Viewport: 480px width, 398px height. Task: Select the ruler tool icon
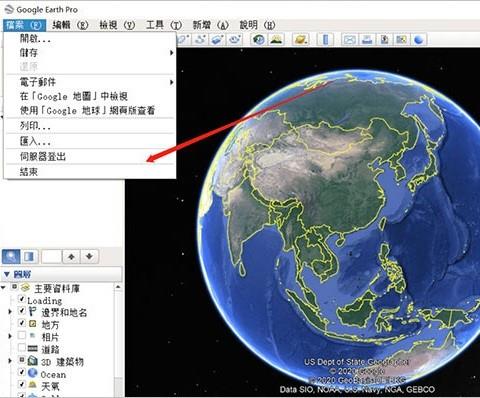(325, 40)
